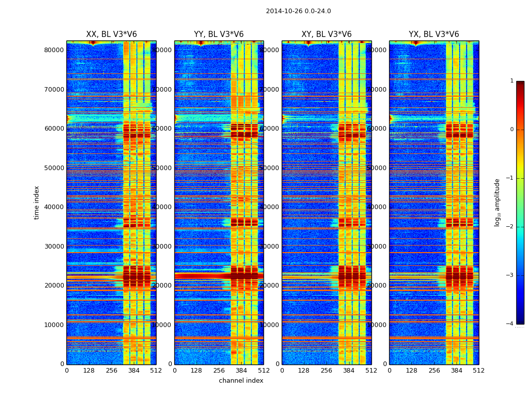Click the colorbar tick label "0"

tap(511, 130)
